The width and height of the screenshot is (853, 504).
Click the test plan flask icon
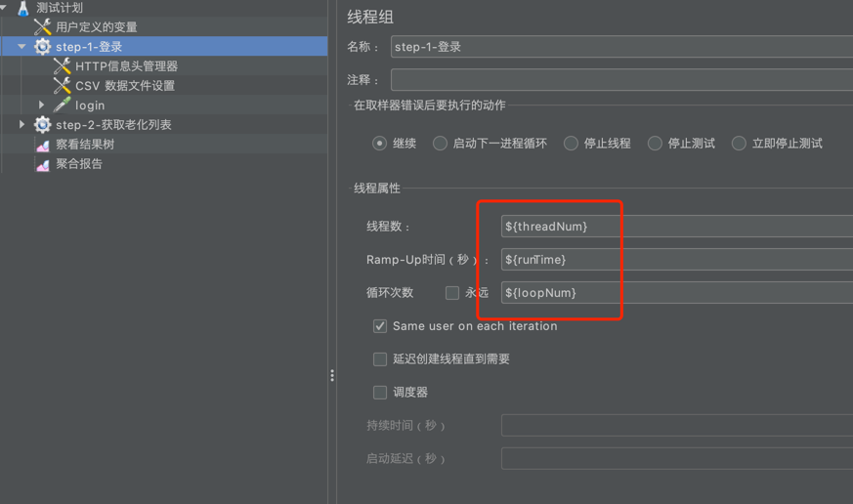click(23, 8)
